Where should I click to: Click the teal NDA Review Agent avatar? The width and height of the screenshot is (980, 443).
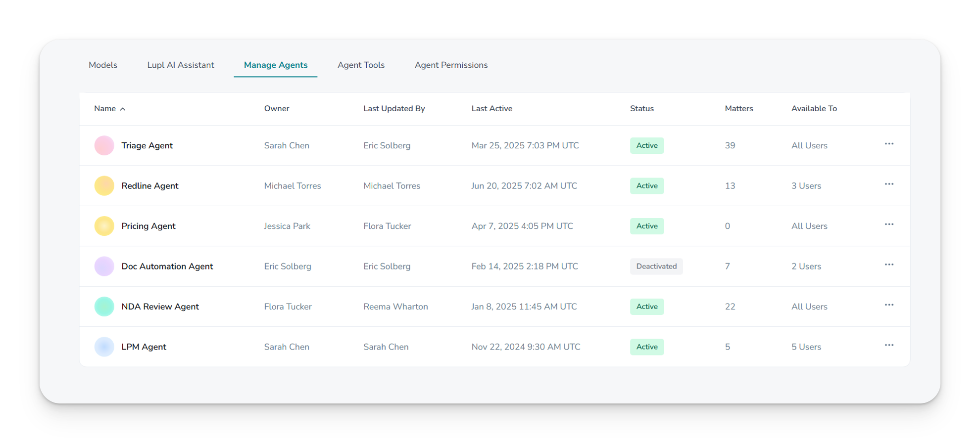[104, 307]
